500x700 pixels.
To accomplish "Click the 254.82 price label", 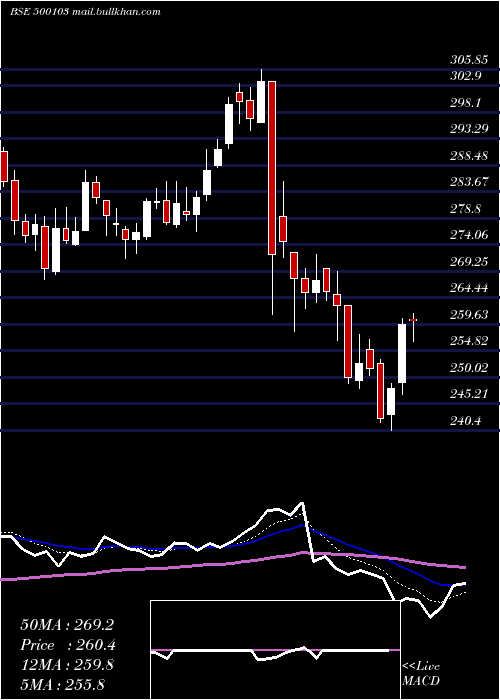I will 469,341.
